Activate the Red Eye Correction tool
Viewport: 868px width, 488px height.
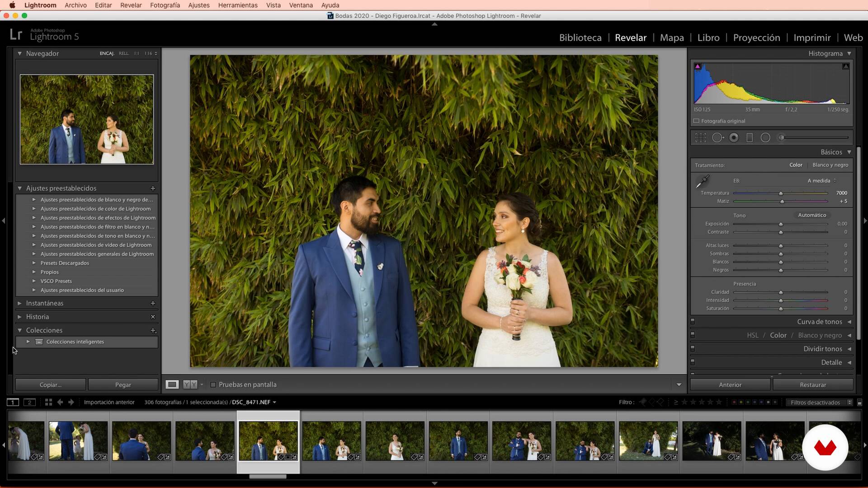734,138
